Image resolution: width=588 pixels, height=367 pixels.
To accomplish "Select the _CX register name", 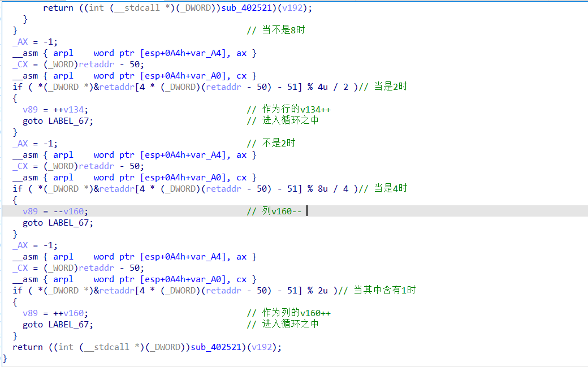I will [x=20, y=64].
